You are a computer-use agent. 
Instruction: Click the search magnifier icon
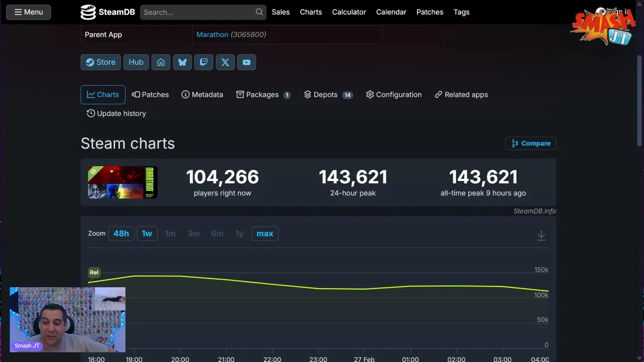pos(259,12)
